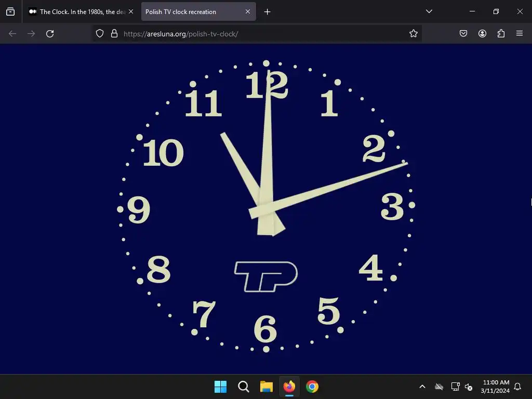Save page to Pocket
Screen dimensions: 532x399
pos(463,34)
